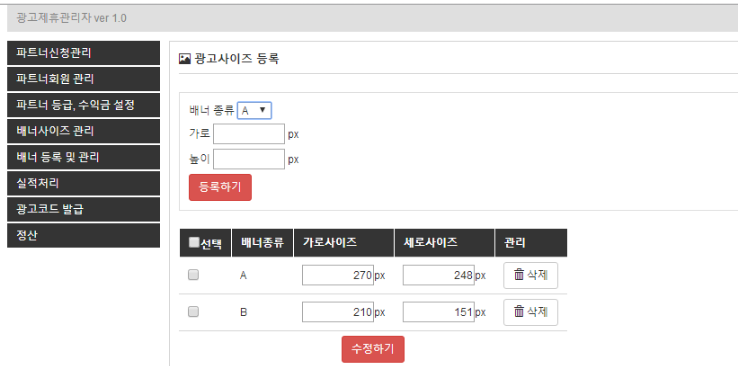Image resolution: width=740 pixels, height=366 pixels.
Task: Click row A 가로사이즈 field showing 270
Action: (338, 275)
